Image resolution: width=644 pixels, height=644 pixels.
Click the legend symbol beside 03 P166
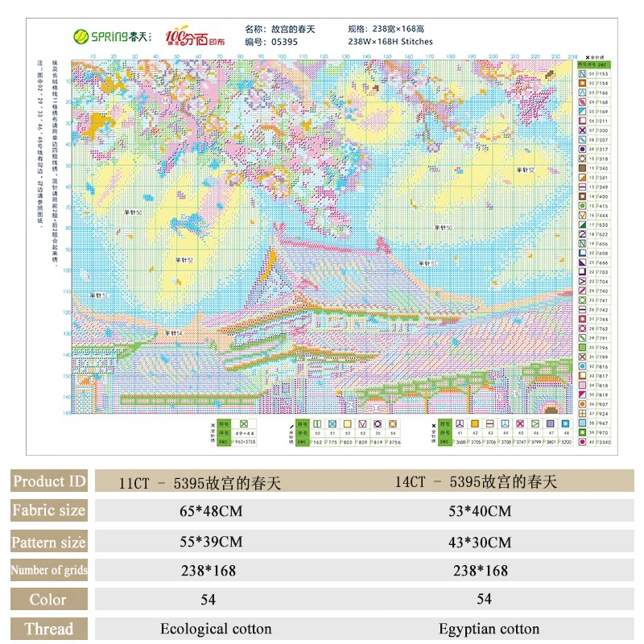pos(582,93)
